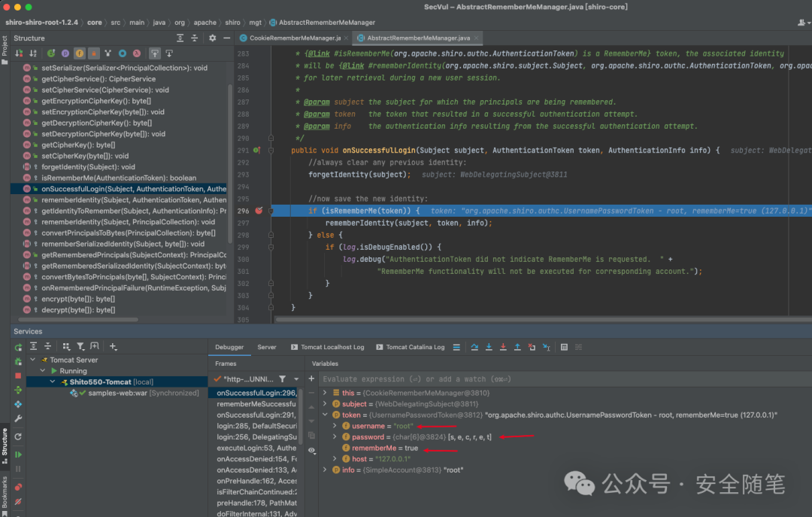Click Show Execution Point icon in debugger
812x517 pixels.
[x=456, y=347]
